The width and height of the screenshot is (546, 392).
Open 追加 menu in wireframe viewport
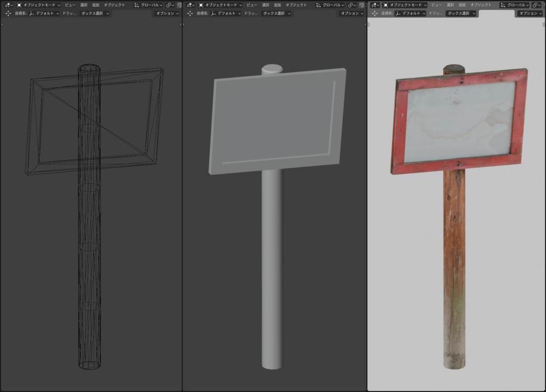[95, 5]
